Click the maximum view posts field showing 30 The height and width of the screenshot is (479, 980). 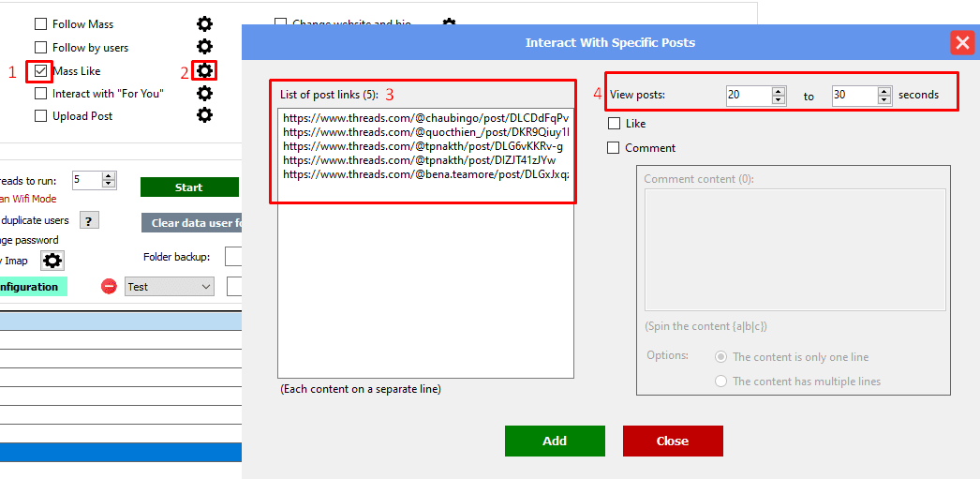[854, 96]
